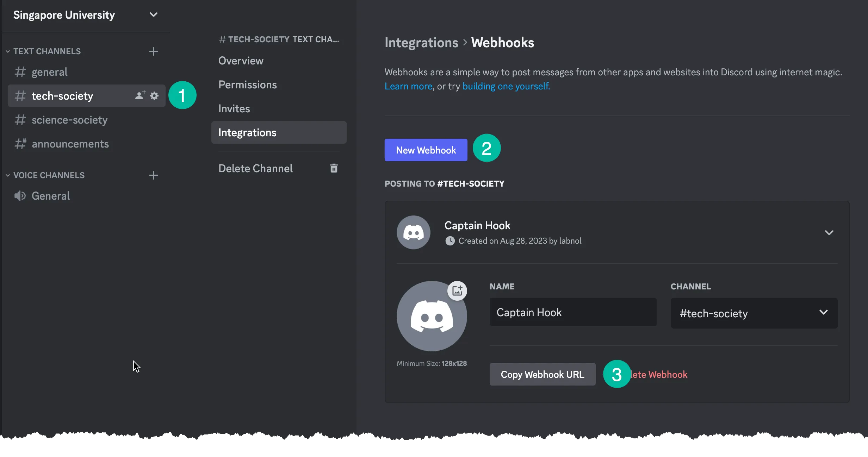Create an invite for tech-society channel
Image resolution: width=868 pixels, height=457 pixels.
click(140, 95)
